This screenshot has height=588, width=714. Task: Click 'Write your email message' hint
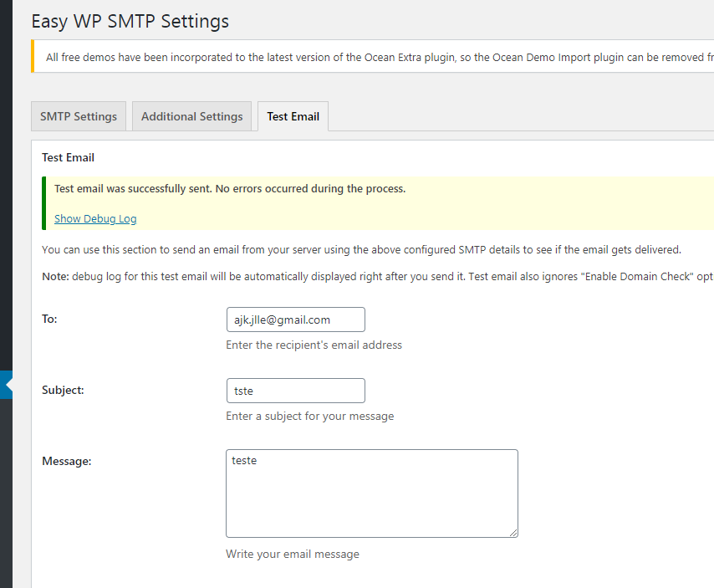[x=293, y=554]
